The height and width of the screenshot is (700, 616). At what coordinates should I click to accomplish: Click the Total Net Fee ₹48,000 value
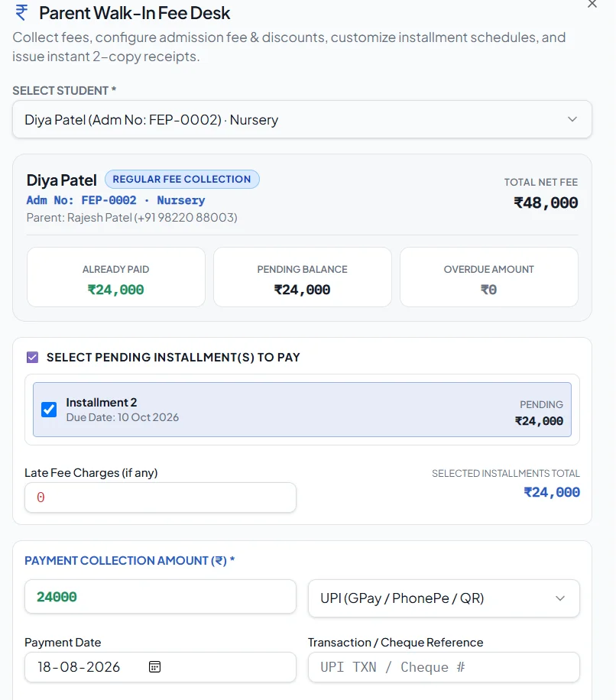pyautogui.click(x=546, y=203)
